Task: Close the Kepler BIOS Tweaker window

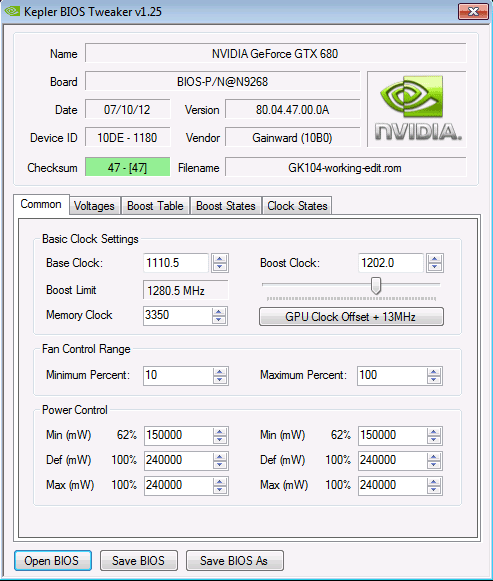Action: pos(473,11)
